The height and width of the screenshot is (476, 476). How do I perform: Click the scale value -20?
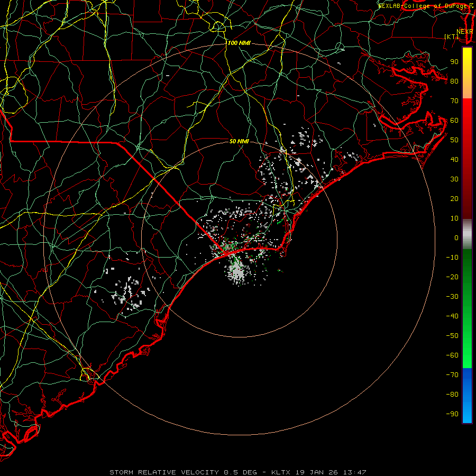pyautogui.click(x=452, y=277)
